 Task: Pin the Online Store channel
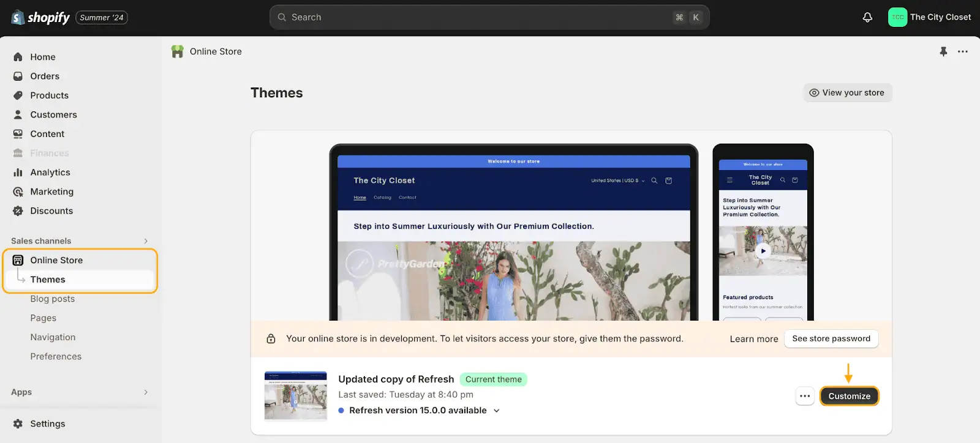coord(943,51)
